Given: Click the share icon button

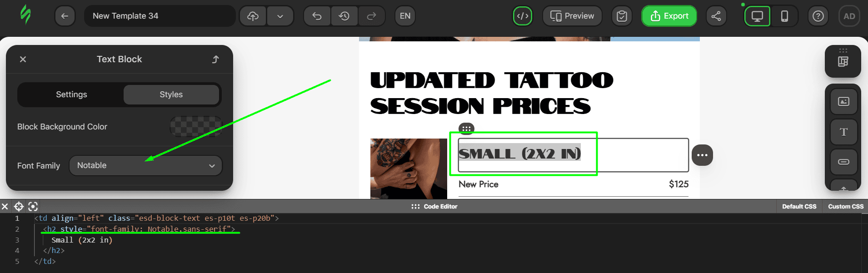Looking at the screenshot, I should (x=716, y=16).
